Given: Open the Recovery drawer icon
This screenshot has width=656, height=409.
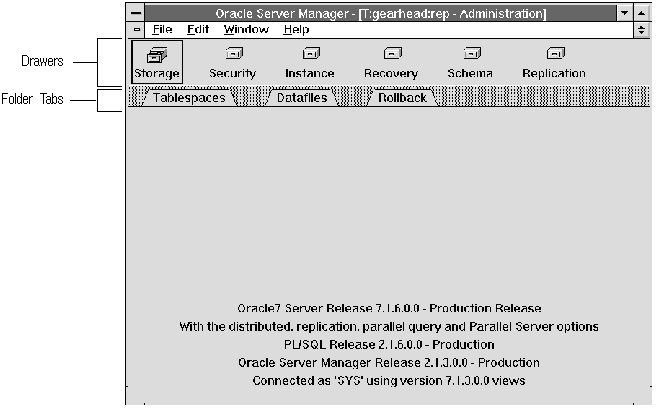Looking at the screenshot, I should tap(392, 63).
